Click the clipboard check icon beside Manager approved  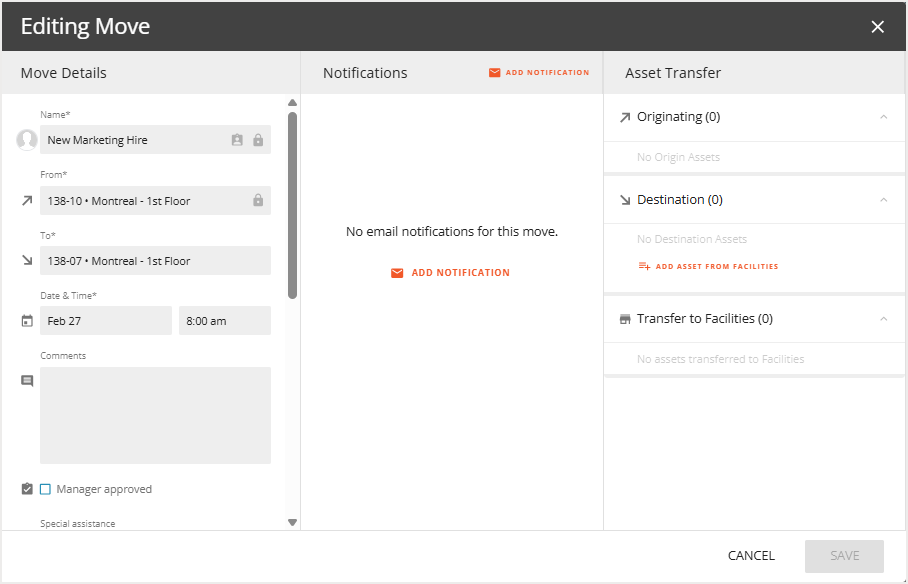(x=27, y=489)
